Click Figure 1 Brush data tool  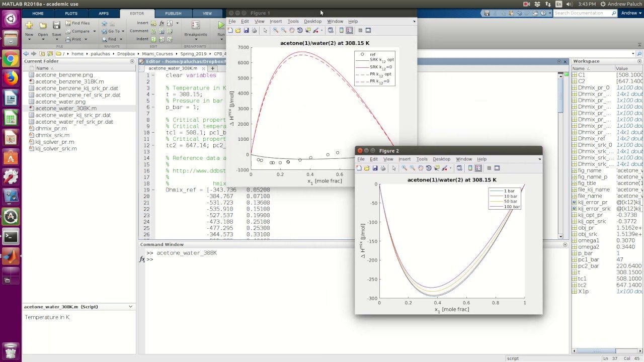pos(315,30)
